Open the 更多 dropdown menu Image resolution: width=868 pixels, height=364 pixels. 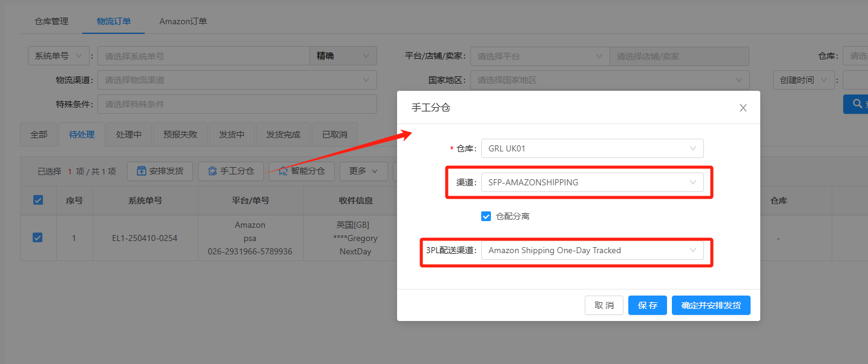(x=363, y=171)
